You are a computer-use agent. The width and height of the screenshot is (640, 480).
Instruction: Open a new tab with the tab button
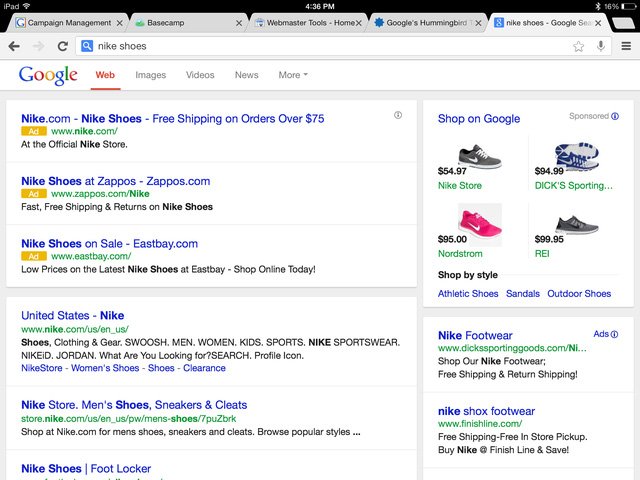[623, 23]
